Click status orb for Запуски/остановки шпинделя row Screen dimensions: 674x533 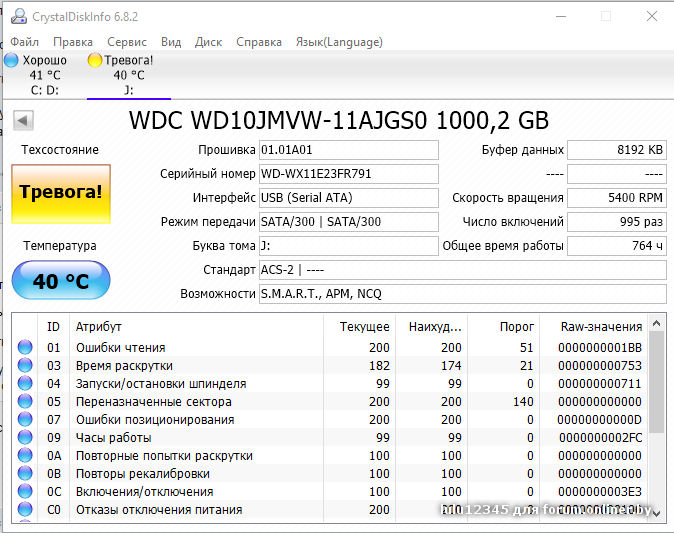pyautogui.click(x=25, y=383)
